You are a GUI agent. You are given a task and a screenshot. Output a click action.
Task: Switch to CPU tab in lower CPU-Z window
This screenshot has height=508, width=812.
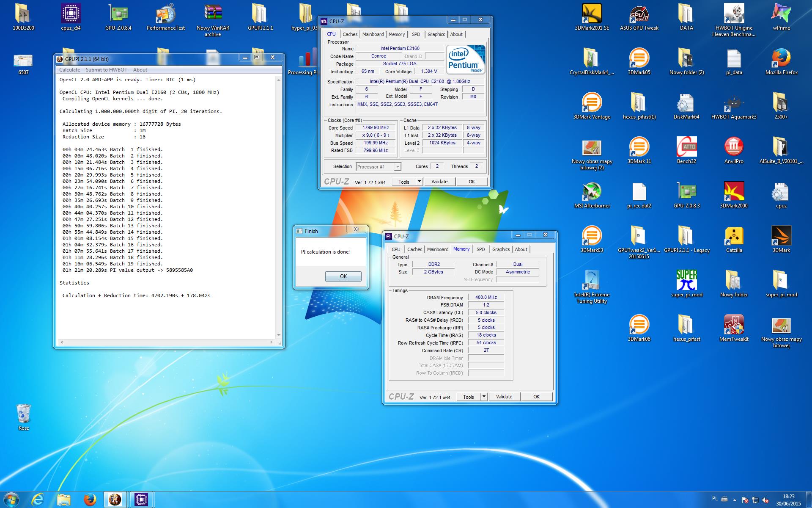[x=396, y=249]
